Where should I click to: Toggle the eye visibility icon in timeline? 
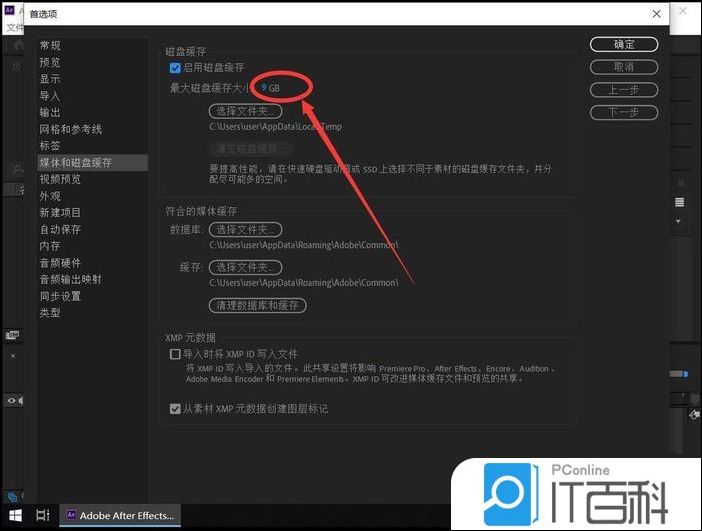pos(11,400)
